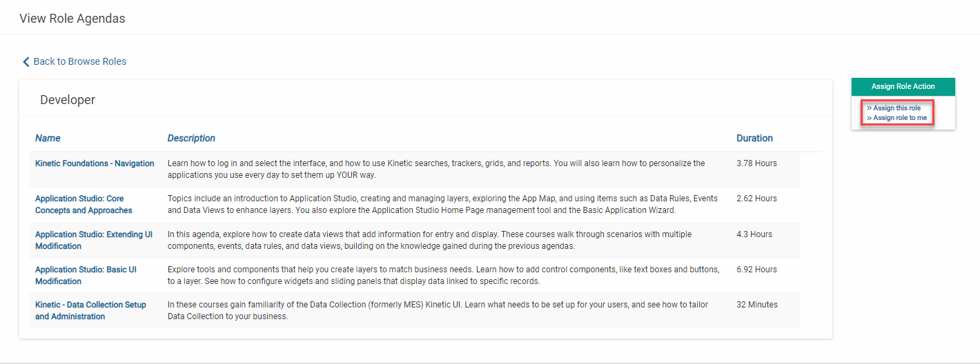Open Application Studio: Extending UI Modification agenda
The width and height of the screenshot is (980, 364).
[x=94, y=240]
